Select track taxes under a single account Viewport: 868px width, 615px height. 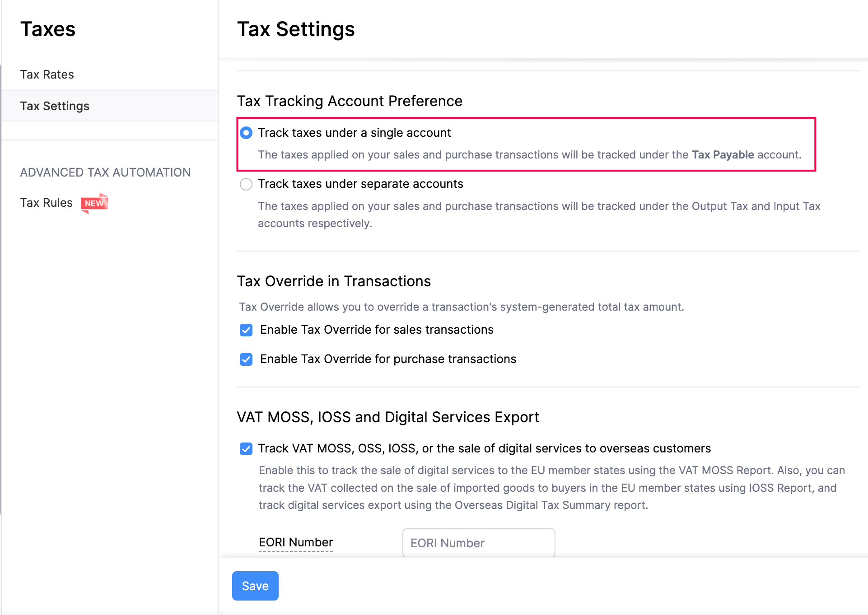(246, 133)
